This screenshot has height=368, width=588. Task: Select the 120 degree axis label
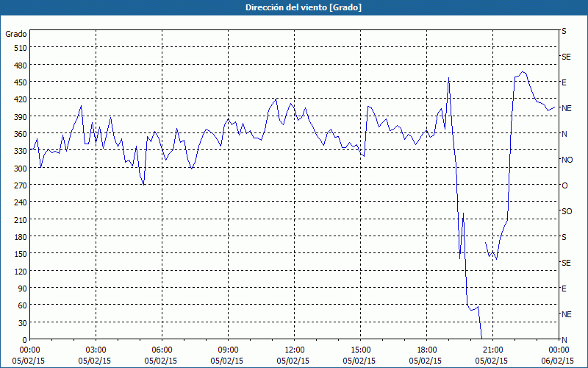coord(21,271)
